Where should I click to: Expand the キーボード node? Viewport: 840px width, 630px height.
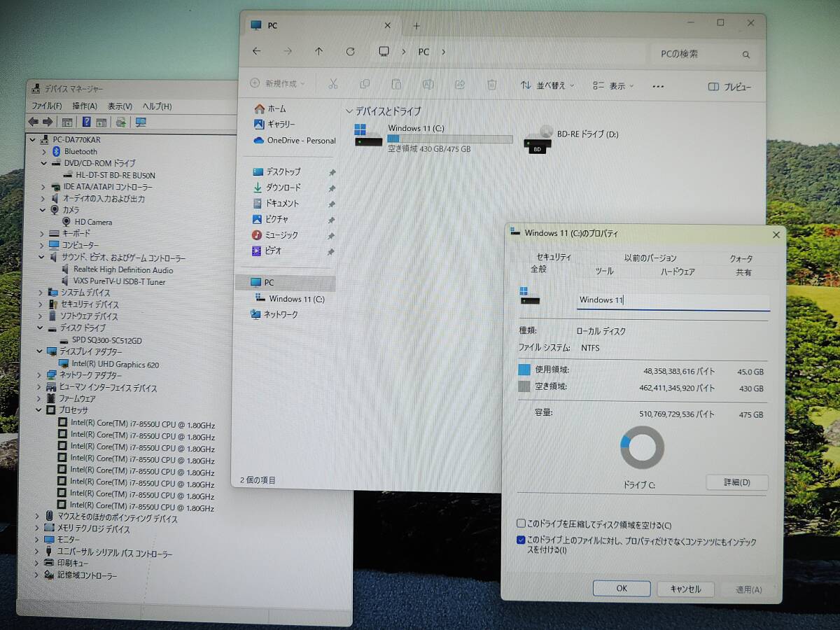click(42, 233)
